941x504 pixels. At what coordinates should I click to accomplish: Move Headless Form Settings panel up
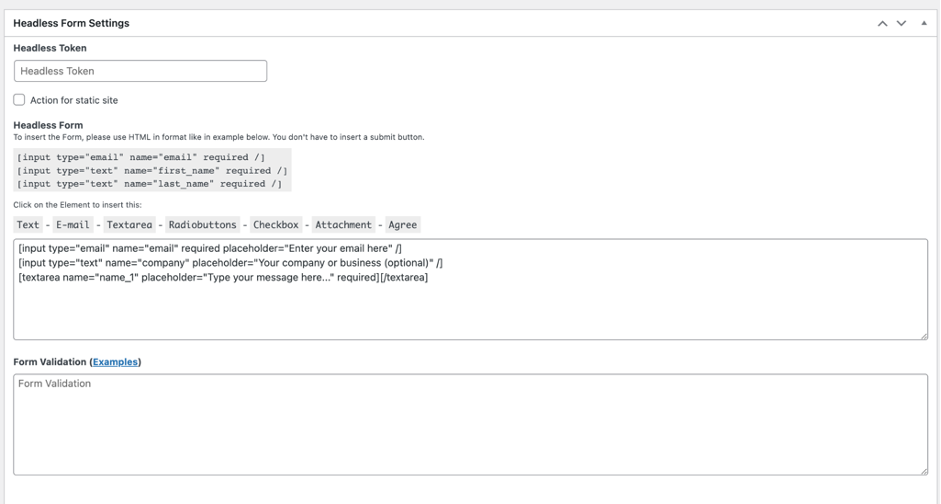(x=882, y=23)
